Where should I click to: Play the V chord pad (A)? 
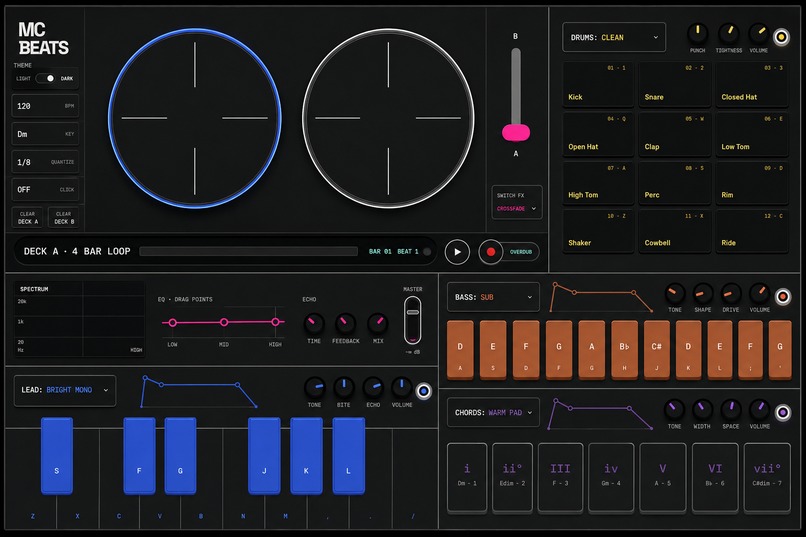click(663, 477)
